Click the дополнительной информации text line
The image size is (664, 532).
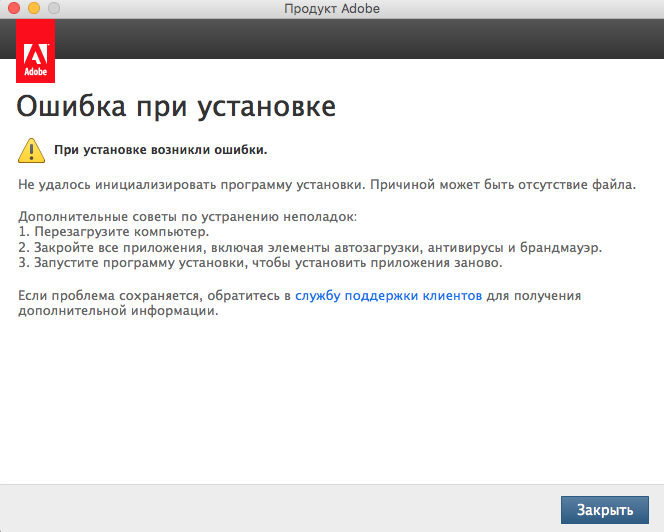[118, 311]
